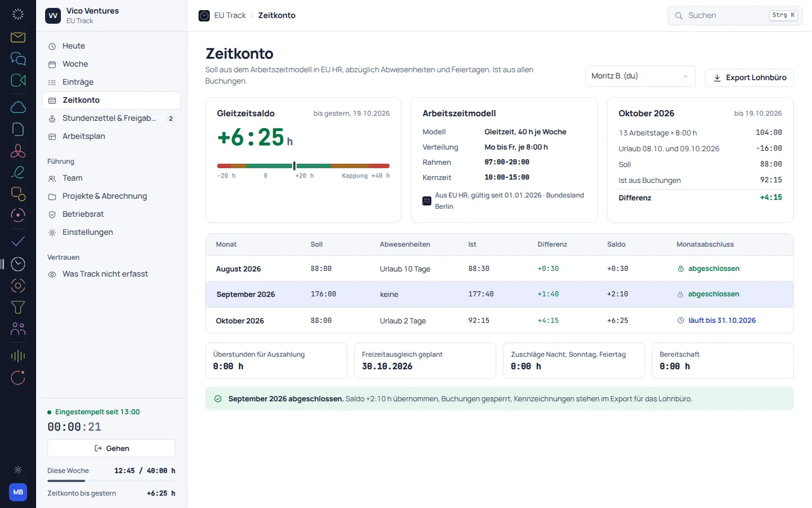
Task: Open the audio waveform app icon
Action: click(x=18, y=356)
